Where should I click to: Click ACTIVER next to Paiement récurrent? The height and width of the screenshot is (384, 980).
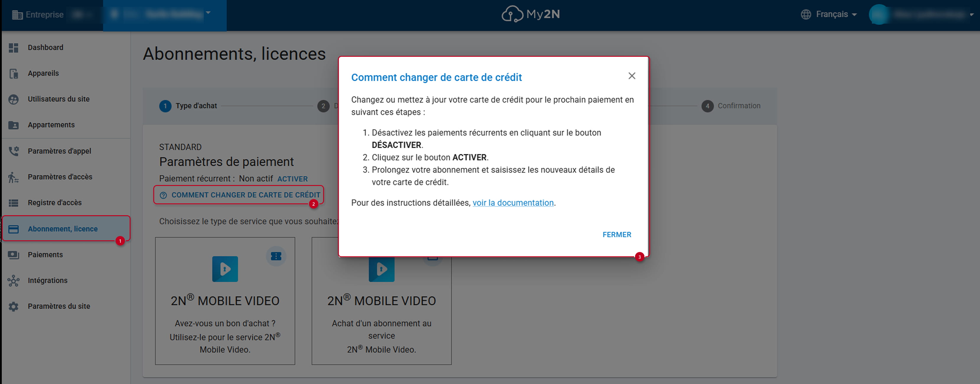pos(292,179)
